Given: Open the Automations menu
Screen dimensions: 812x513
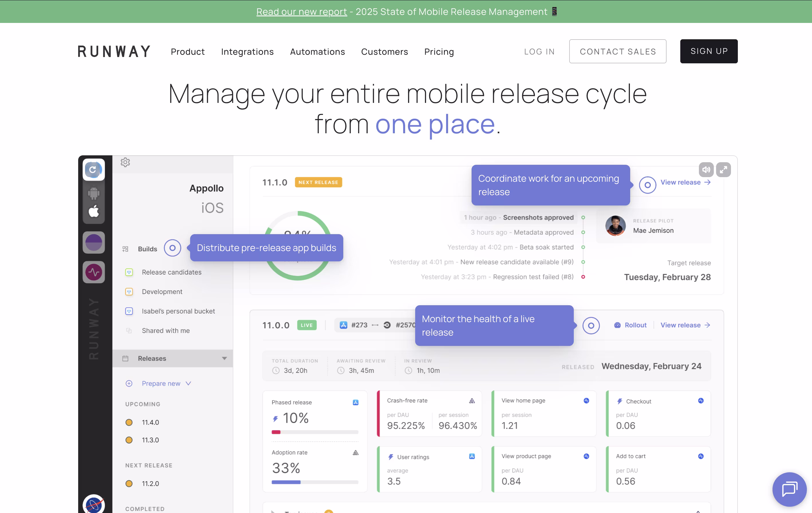Looking at the screenshot, I should pos(317,52).
